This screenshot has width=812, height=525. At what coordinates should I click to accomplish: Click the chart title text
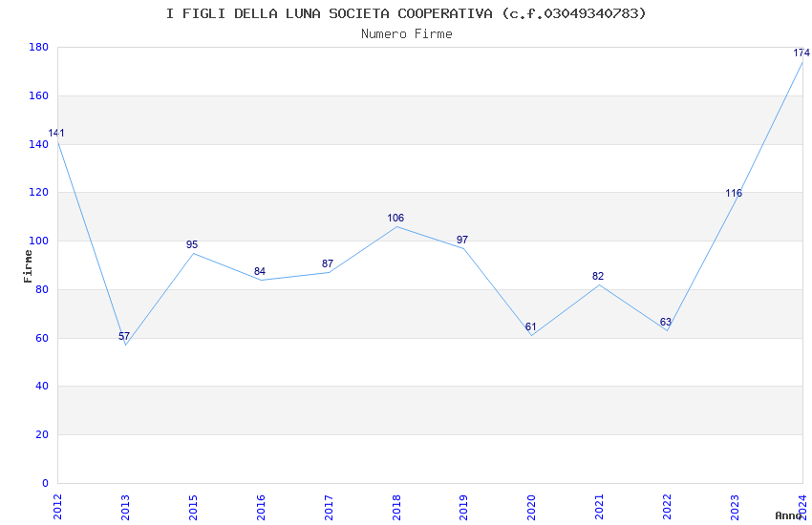coord(406,13)
